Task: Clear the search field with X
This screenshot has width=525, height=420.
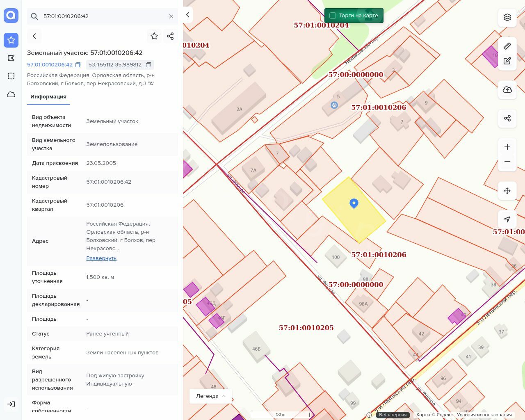Action: point(171,16)
